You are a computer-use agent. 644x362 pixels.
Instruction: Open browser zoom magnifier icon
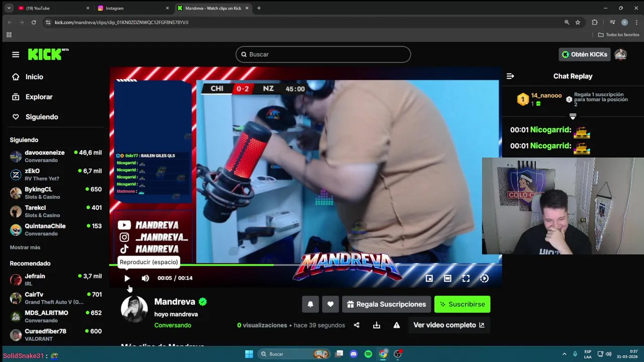tap(567, 22)
